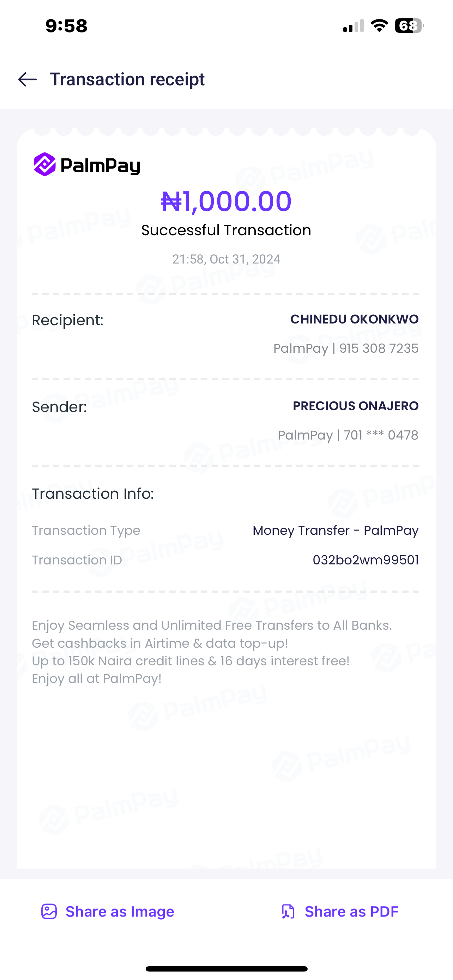Tap the timestamp 21:58, Oct 31, 2024
Viewport: 453px width, 980px height.
click(x=226, y=259)
